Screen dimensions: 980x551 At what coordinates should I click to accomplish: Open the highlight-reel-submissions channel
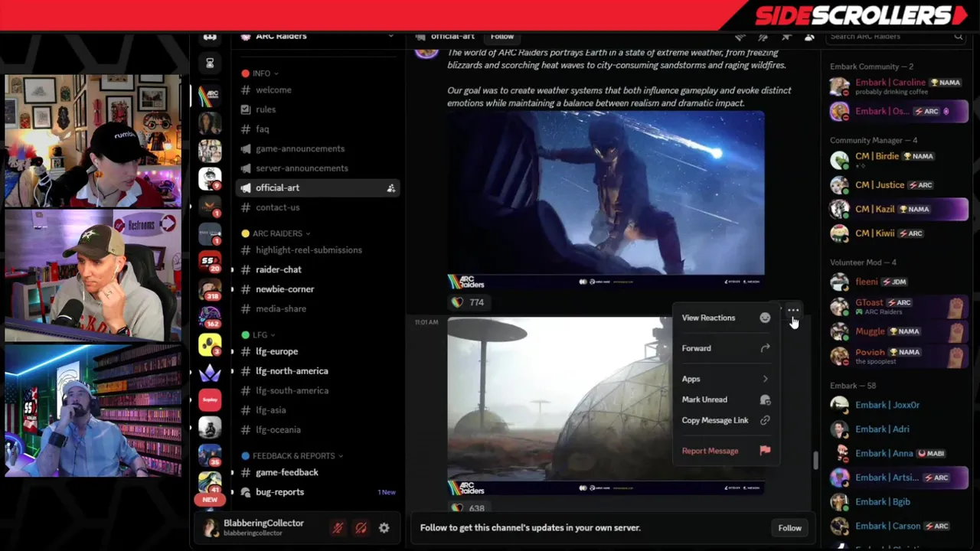(318, 250)
